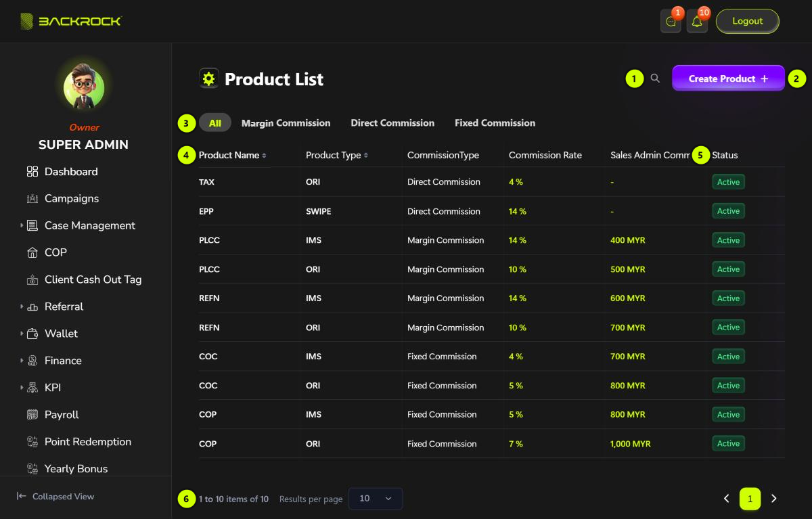Open Payroll from the sidebar
This screenshot has width=812, height=519.
[62, 415]
